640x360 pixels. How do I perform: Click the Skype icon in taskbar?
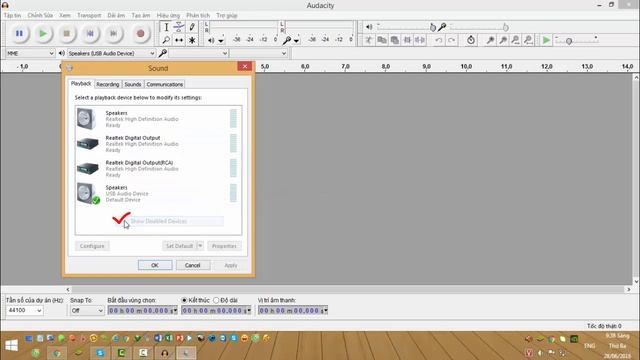point(100,353)
